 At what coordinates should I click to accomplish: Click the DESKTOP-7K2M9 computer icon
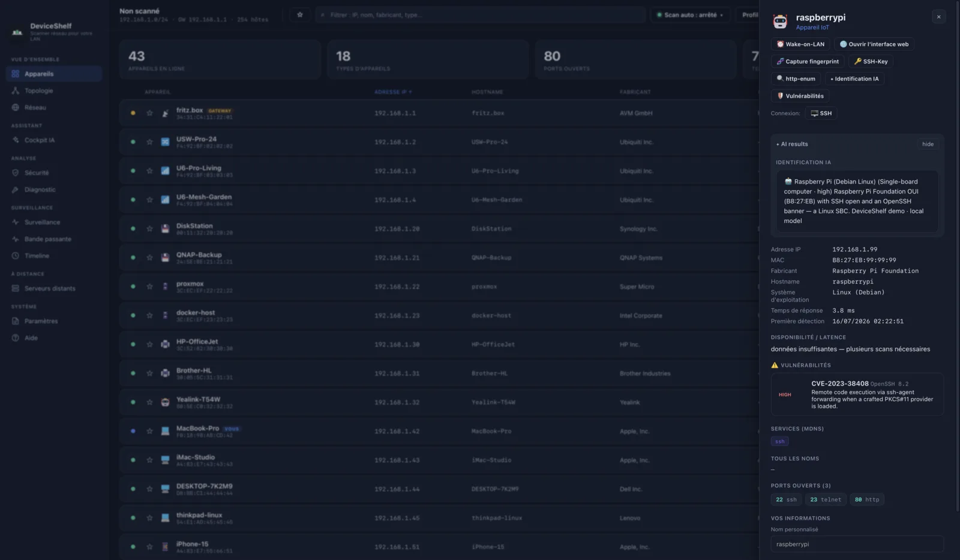pyautogui.click(x=165, y=489)
